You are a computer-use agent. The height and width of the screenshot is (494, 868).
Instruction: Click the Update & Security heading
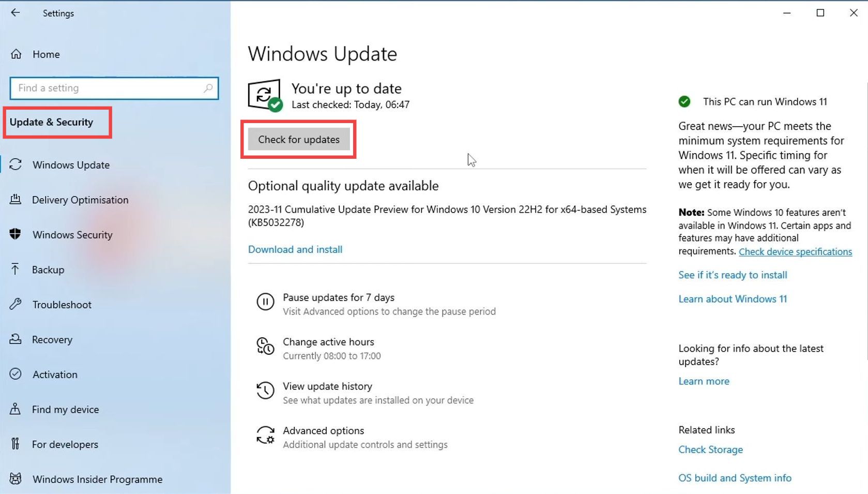tap(51, 122)
